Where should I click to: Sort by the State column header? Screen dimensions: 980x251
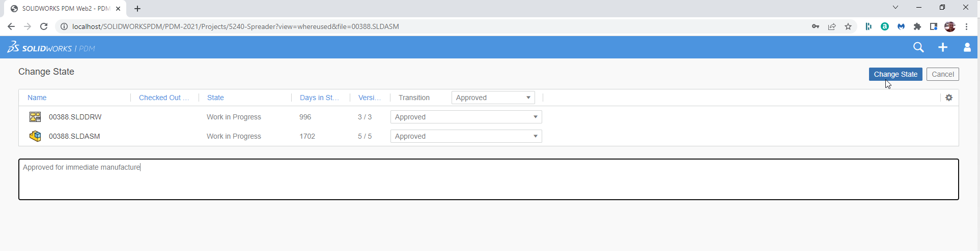point(215,98)
